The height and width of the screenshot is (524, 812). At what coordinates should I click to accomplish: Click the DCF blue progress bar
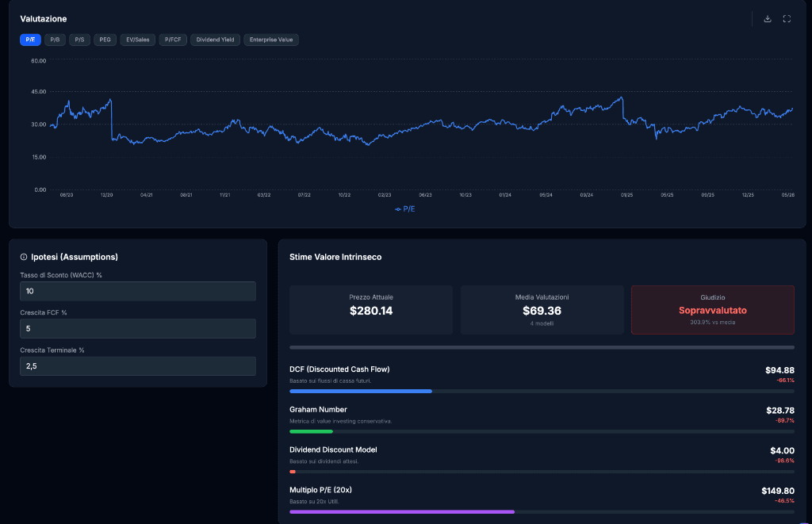[361, 392]
